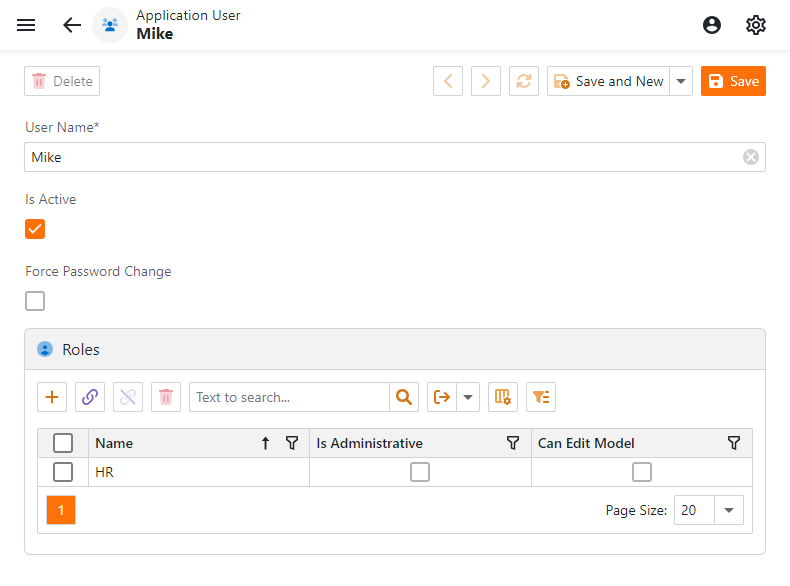Open the export options dropdown arrow
This screenshot has height=586, width=790.
(x=468, y=397)
